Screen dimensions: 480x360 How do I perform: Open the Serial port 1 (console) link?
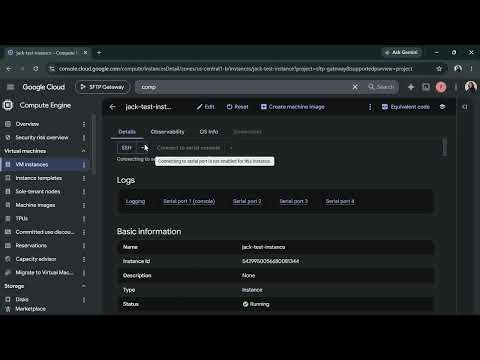click(189, 201)
